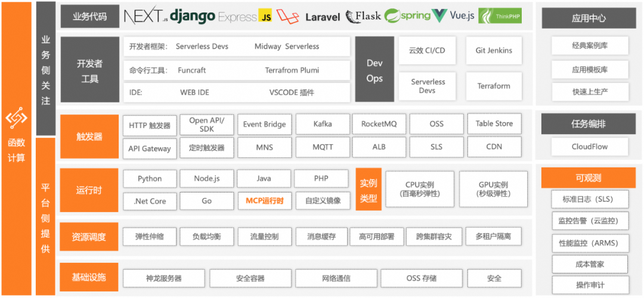
Task: Select the 业务侧关注 vertical label
Action: tap(45, 69)
